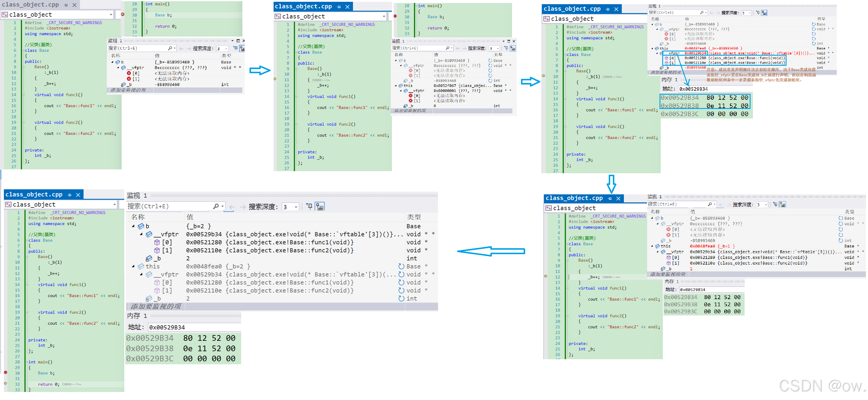
Task: Open search depth dropdown in the largest watch window
Action: click(x=296, y=207)
